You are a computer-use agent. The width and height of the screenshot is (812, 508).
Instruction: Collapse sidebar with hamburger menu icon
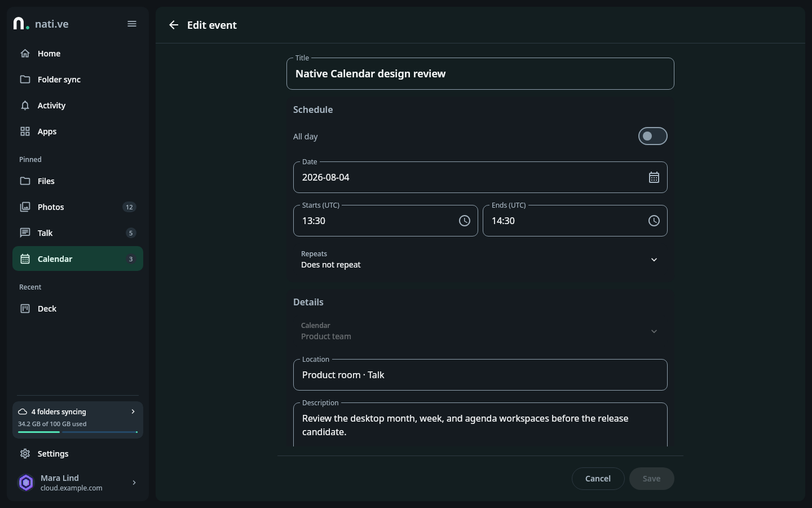point(132,24)
